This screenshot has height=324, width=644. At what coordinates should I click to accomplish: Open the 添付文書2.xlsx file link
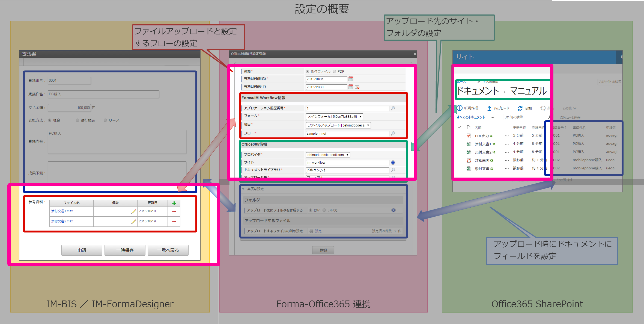click(x=62, y=221)
